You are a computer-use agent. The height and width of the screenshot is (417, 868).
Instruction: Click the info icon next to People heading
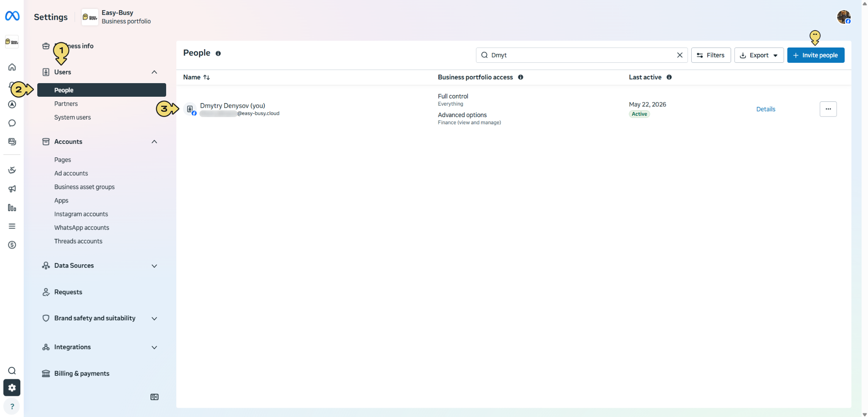tap(218, 53)
